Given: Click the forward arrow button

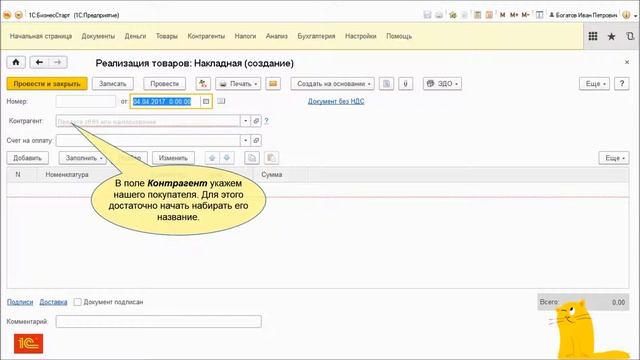Looking at the screenshot, I should 58,62.
